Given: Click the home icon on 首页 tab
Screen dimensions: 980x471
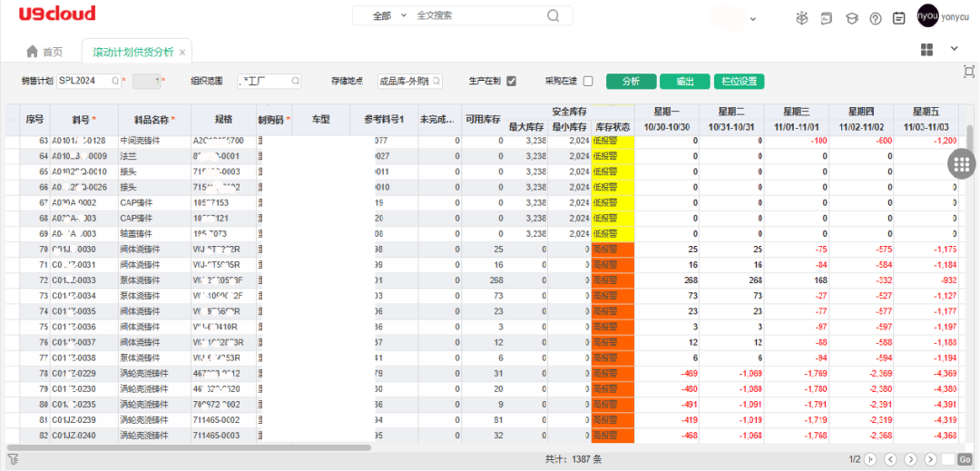Looking at the screenshot, I should pos(32,52).
